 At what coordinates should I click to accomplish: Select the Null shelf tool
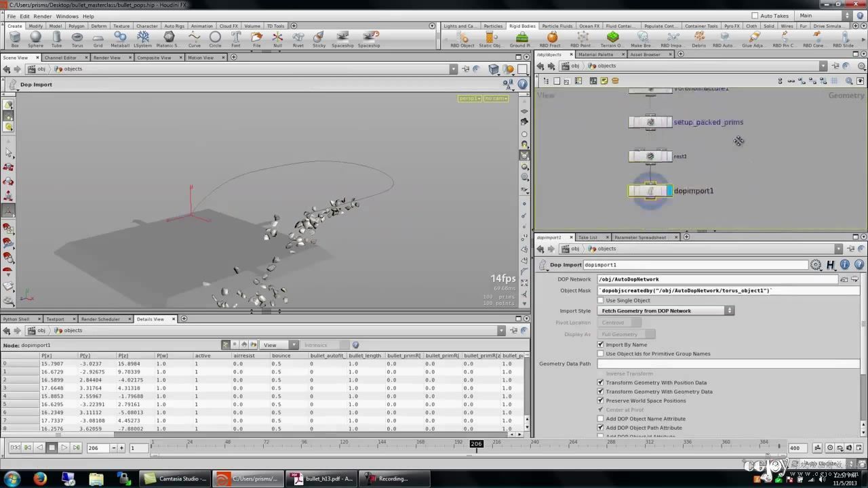tap(277, 39)
